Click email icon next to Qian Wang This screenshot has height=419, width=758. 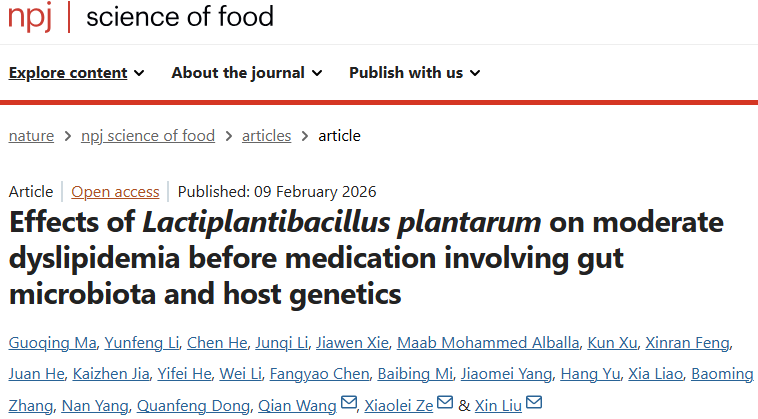point(348,404)
